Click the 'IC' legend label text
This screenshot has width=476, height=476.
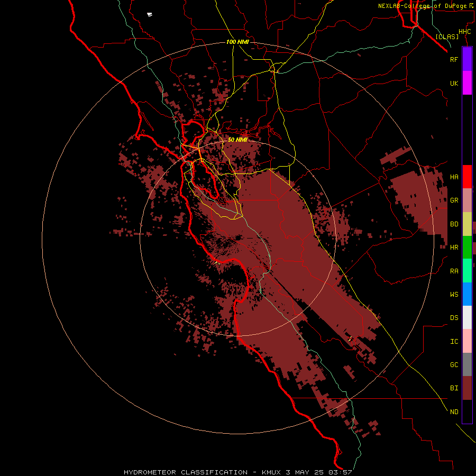click(454, 342)
